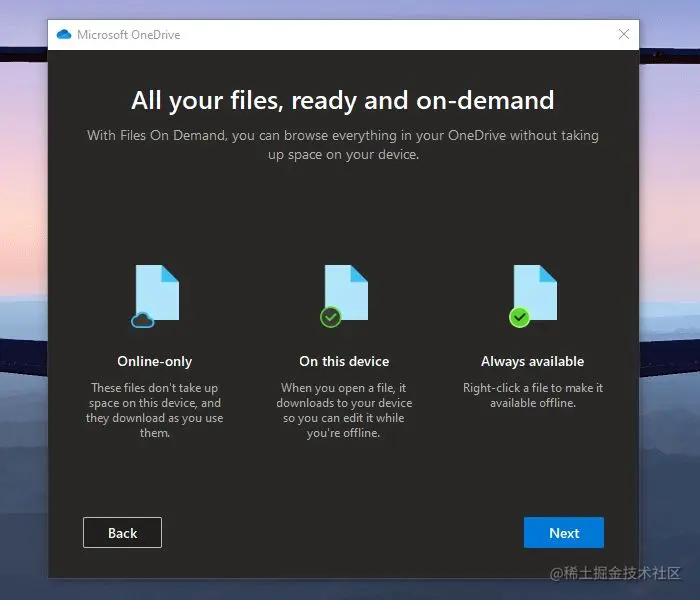Click the "On this device" heading
This screenshot has width=700, height=600.
(344, 361)
